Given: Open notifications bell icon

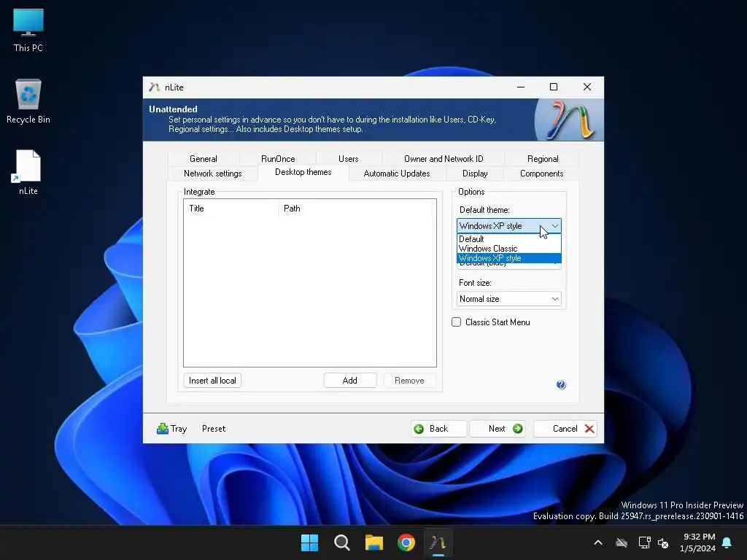Looking at the screenshot, I should pos(727,542).
